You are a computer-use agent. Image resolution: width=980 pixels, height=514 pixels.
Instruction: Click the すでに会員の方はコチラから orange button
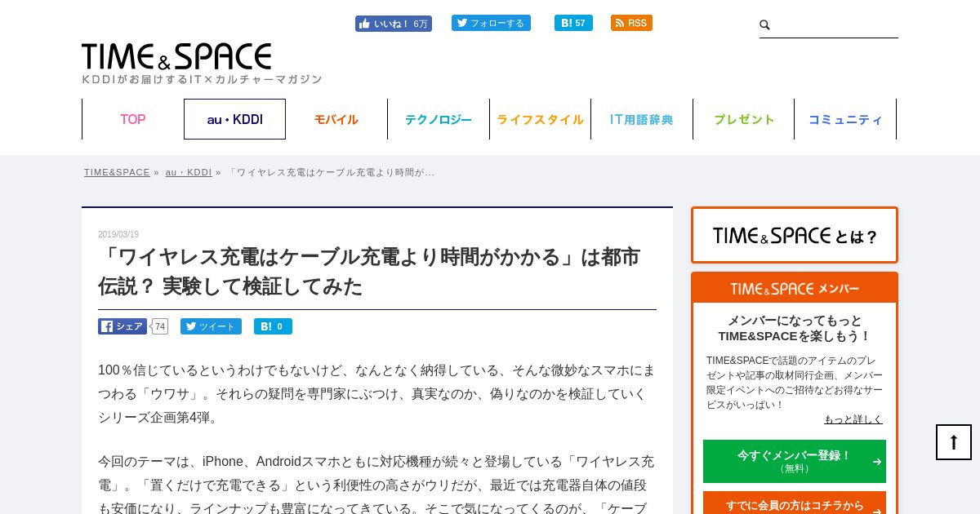[x=795, y=504]
